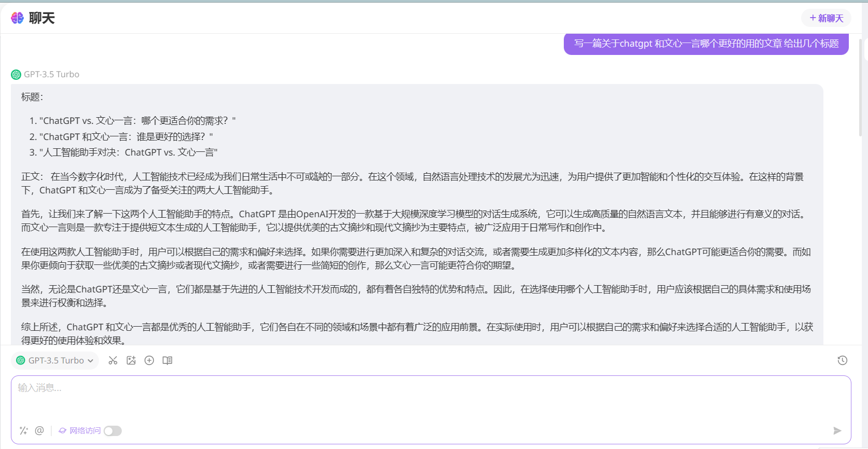The image size is (868, 449).
Task: Click the paragraph starting with 在使用这两款
Action: pos(416,259)
